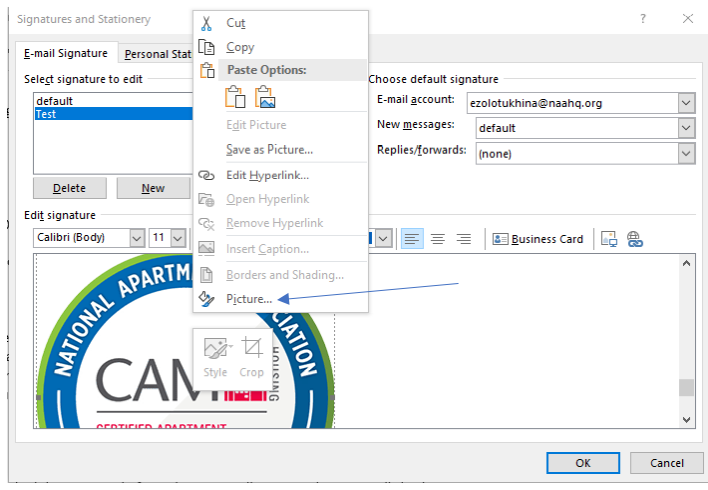
Task: Open the Calibri (Body) font dropdown
Action: tap(137, 238)
